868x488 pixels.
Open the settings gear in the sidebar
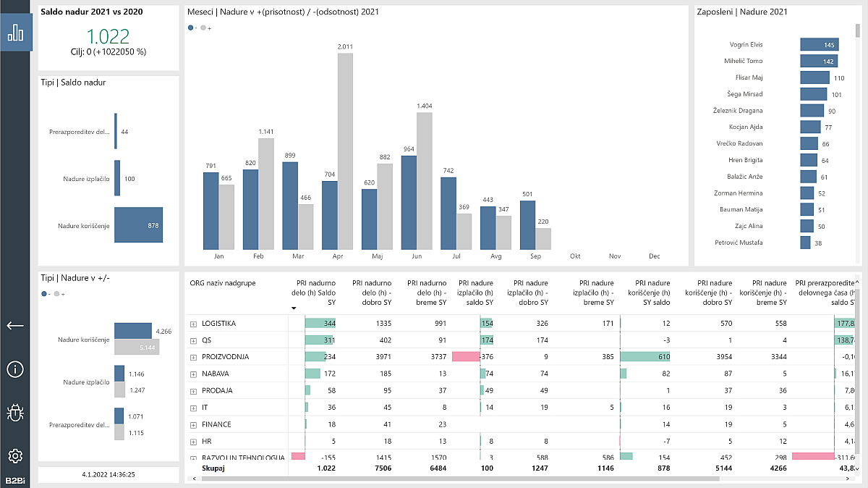[x=15, y=457]
